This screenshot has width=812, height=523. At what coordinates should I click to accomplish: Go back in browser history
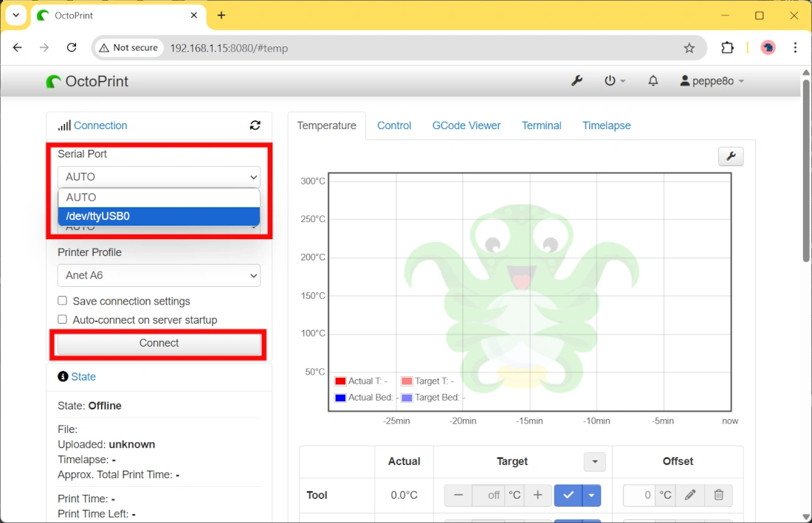coord(18,48)
